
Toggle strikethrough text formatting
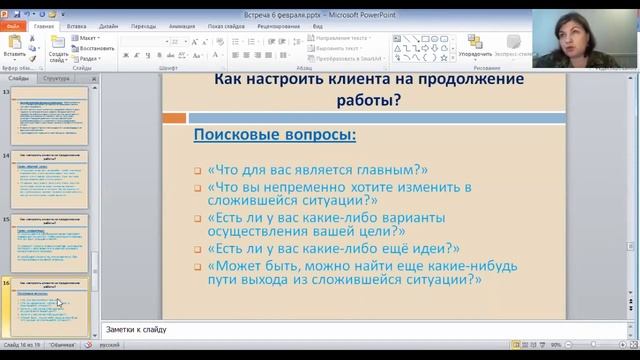(171, 55)
